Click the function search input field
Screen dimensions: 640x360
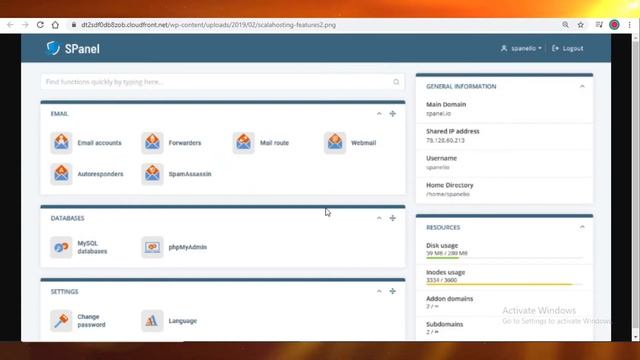[x=222, y=82]
